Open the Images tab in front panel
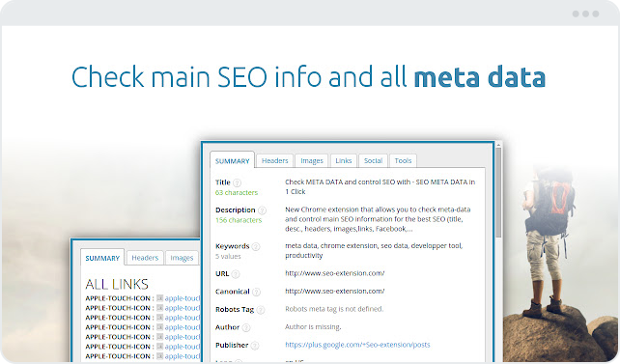The height and width of the screenshot is (364, 620). coord(312,160)
